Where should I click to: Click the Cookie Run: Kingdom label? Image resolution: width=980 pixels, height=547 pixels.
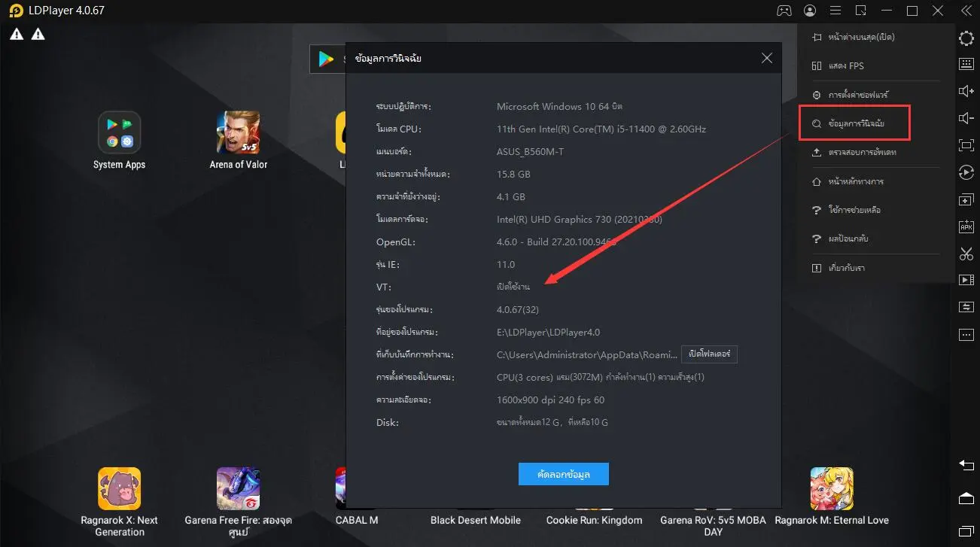click(x=595, y=520)
